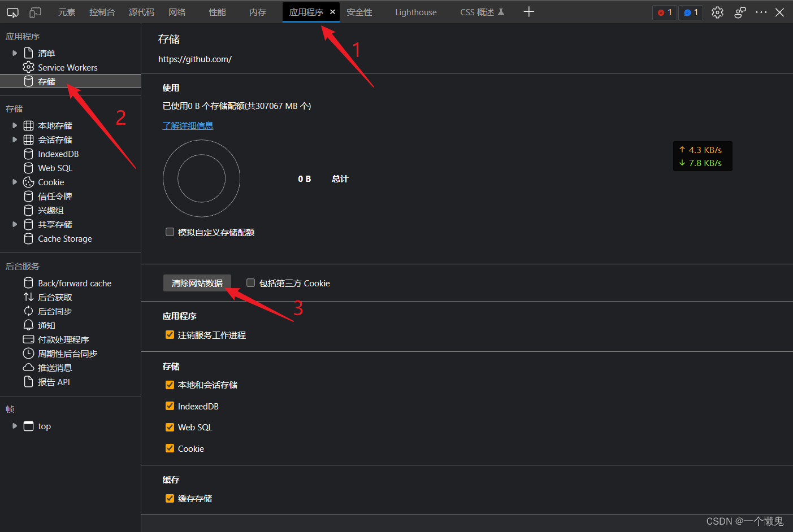Viewport: 793px width, 532px height.
Task: Click the network speed overlay widget
Action: click(703, 156)
